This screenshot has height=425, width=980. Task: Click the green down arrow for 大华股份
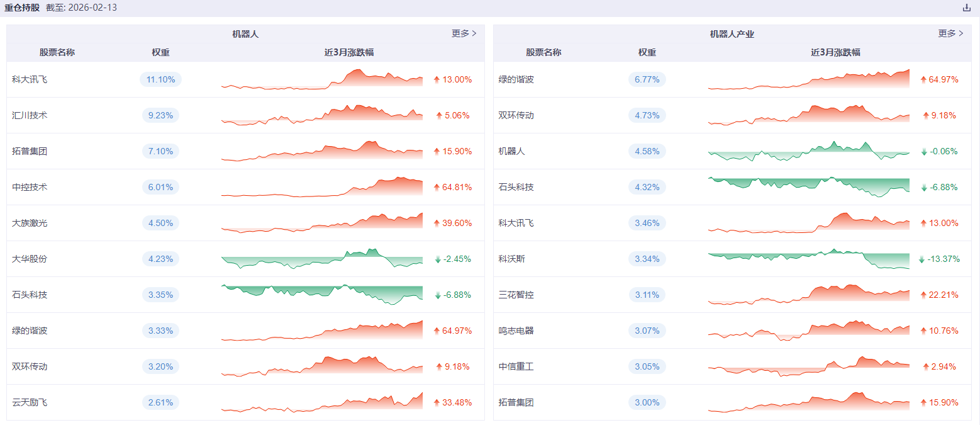(x=438, y=259)
